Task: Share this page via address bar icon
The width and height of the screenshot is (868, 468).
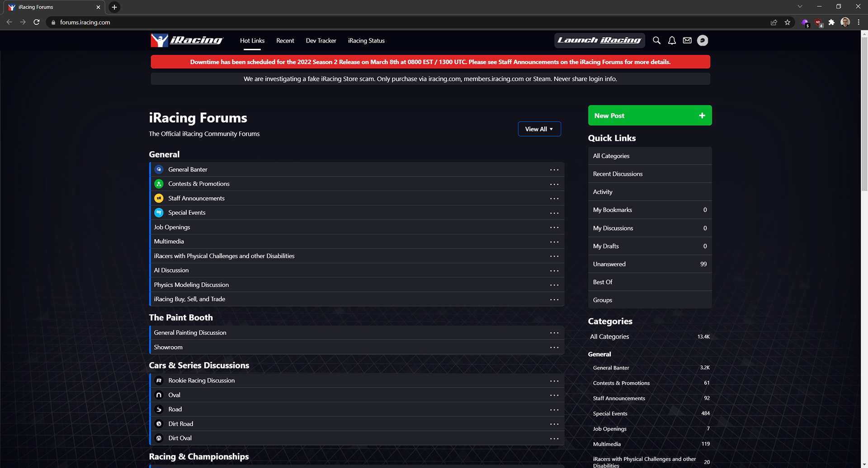Action: (x=774, y=22)
